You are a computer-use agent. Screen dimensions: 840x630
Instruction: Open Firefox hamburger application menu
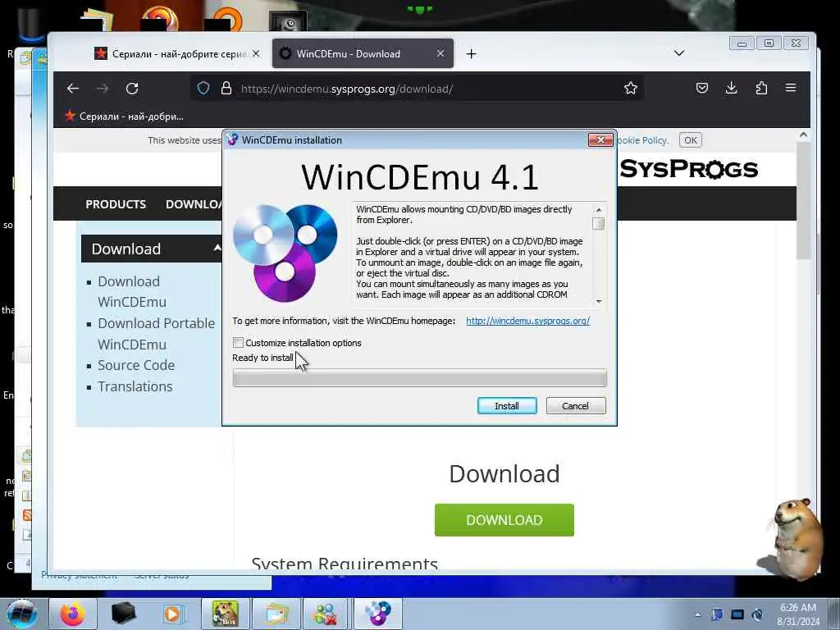coord(791,88)
